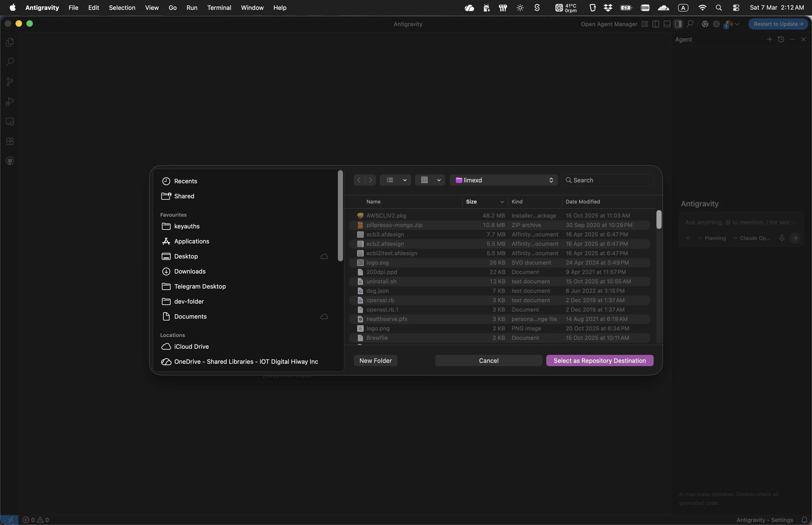Screen dimensions: 812x525
Task: Add context with the plus in the Agent input
Action: click(688, 238)
